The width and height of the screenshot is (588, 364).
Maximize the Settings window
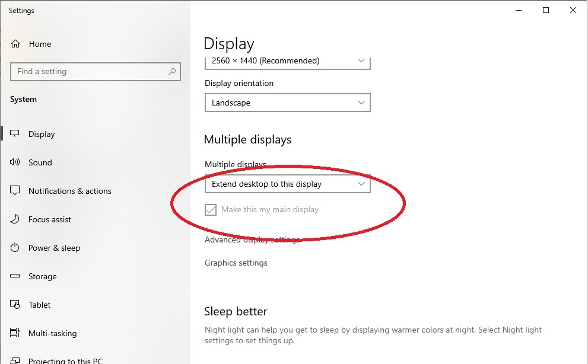[546, 11]
